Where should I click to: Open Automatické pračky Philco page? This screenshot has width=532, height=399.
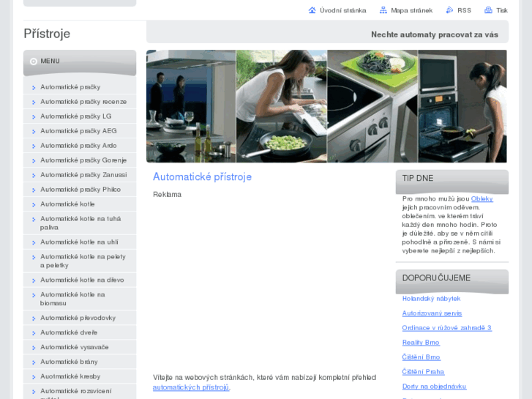[80, 189]
